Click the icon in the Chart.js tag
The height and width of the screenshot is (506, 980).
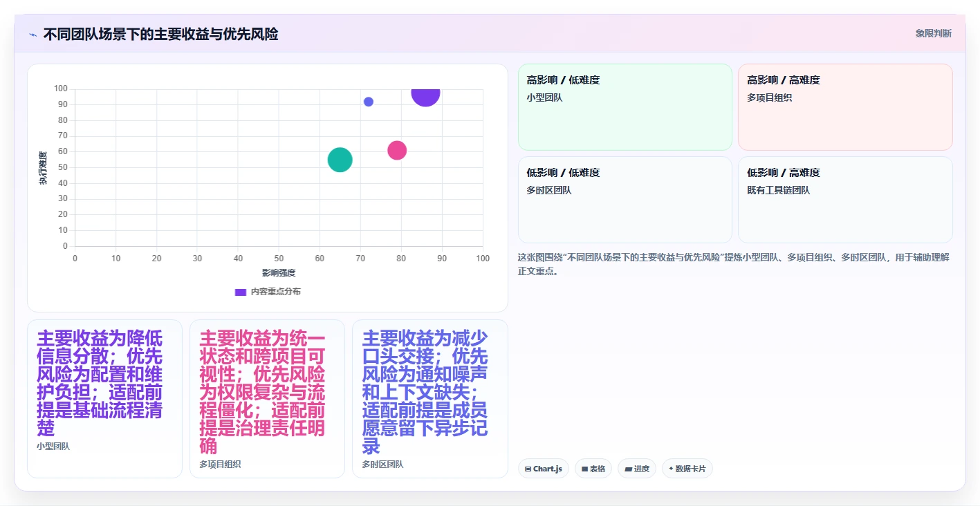528,469
